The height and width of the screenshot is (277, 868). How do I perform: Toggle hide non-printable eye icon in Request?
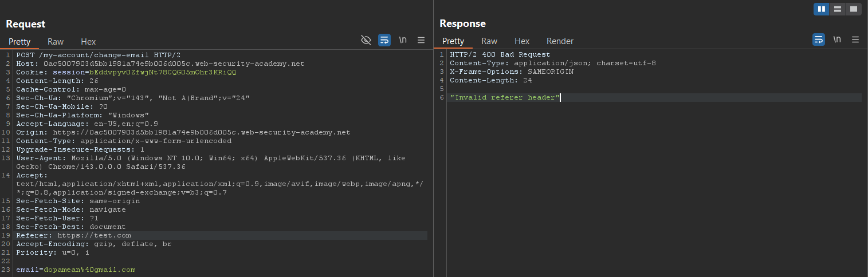366,40
